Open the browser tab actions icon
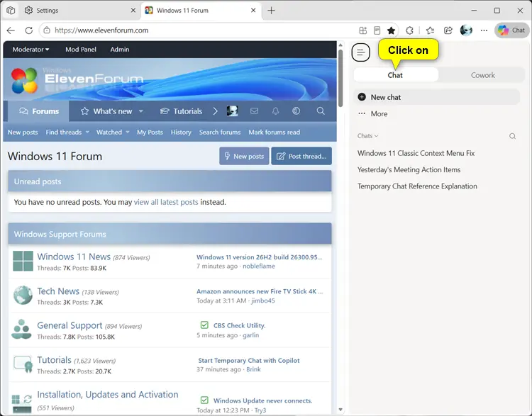Screen dimensions: 532x416 pos(11,11)
